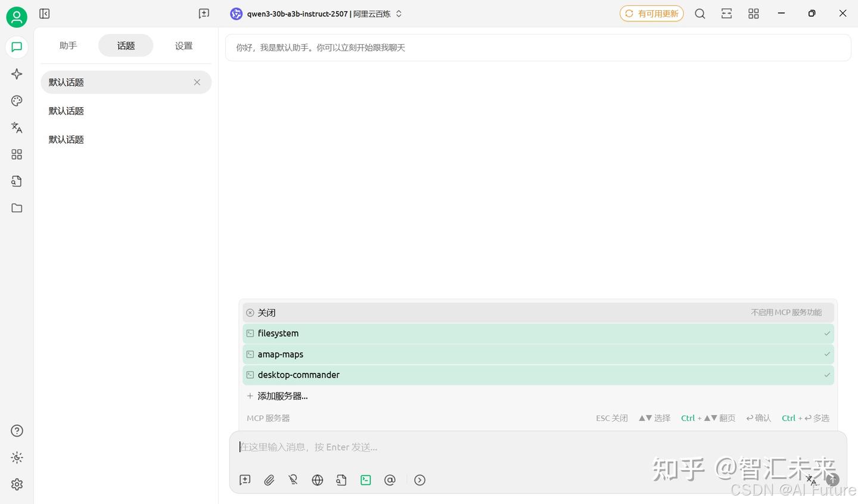Open the user avatar in the sidebar
The width and height of the screenshot is (858, 504).
tap(17, 17)
